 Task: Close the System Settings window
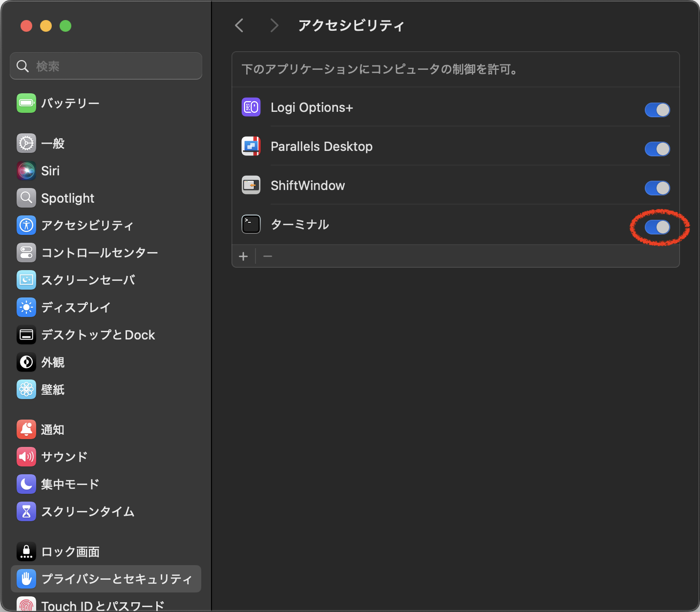(26, 26)
